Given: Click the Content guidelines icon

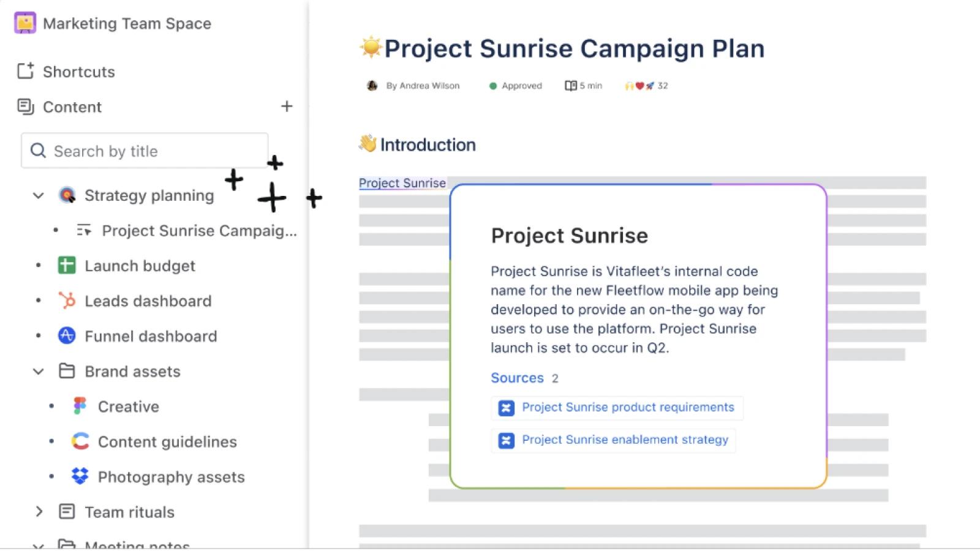Looking at the screenshot, I should point(80,441).
